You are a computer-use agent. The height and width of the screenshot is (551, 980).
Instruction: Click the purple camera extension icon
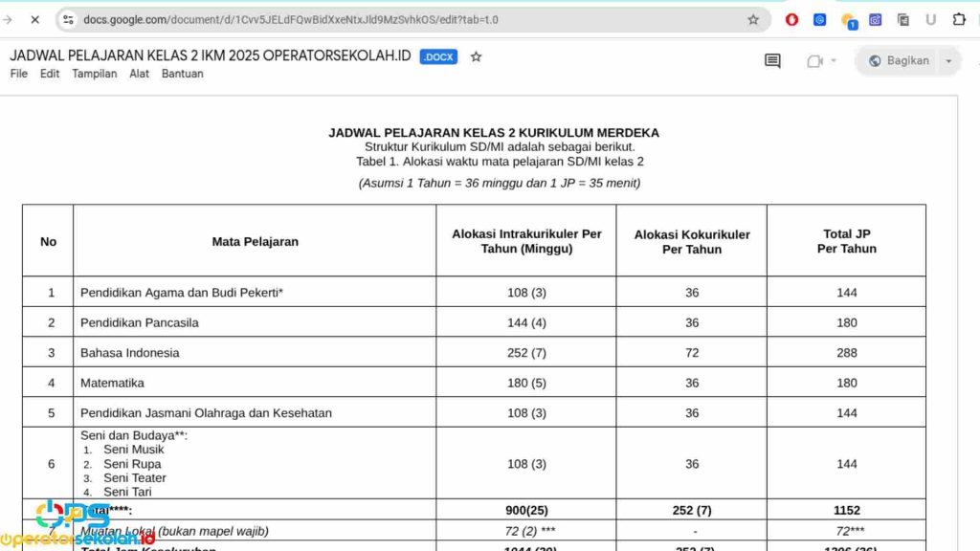875,20
